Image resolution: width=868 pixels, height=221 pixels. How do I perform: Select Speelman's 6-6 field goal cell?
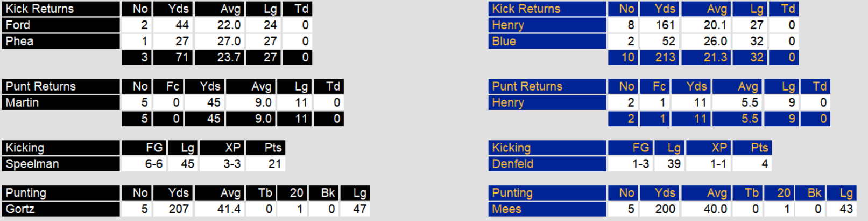[x=144, y=164]
